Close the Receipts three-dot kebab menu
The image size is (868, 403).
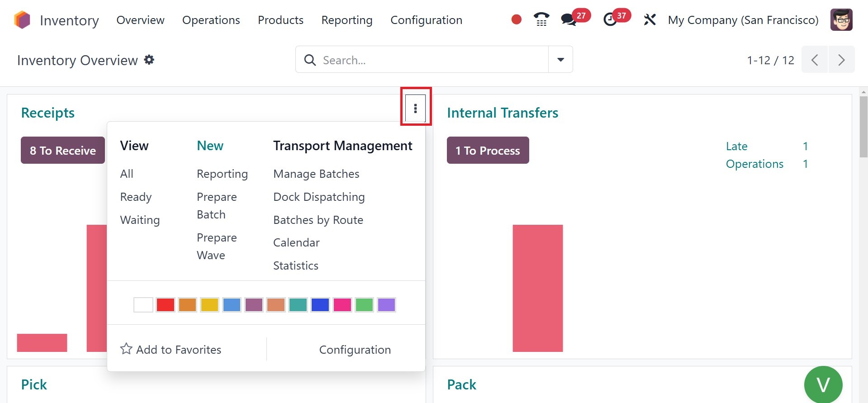(415, 108)
